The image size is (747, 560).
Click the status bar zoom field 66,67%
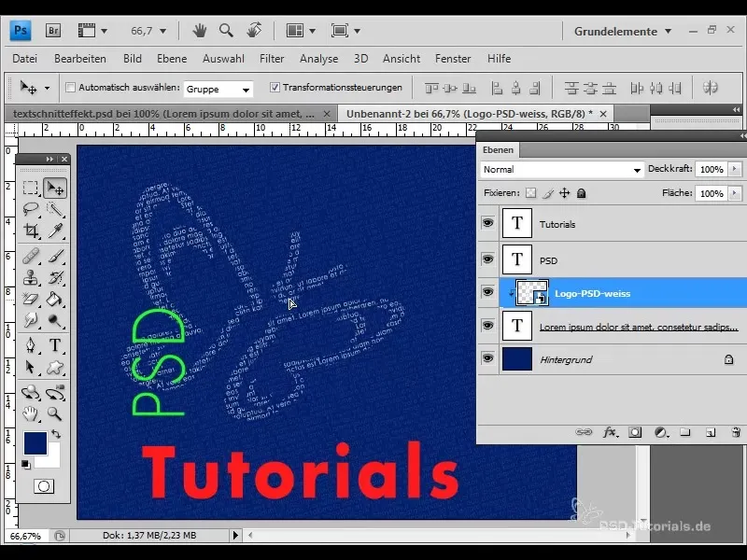(x=25, y=536)
